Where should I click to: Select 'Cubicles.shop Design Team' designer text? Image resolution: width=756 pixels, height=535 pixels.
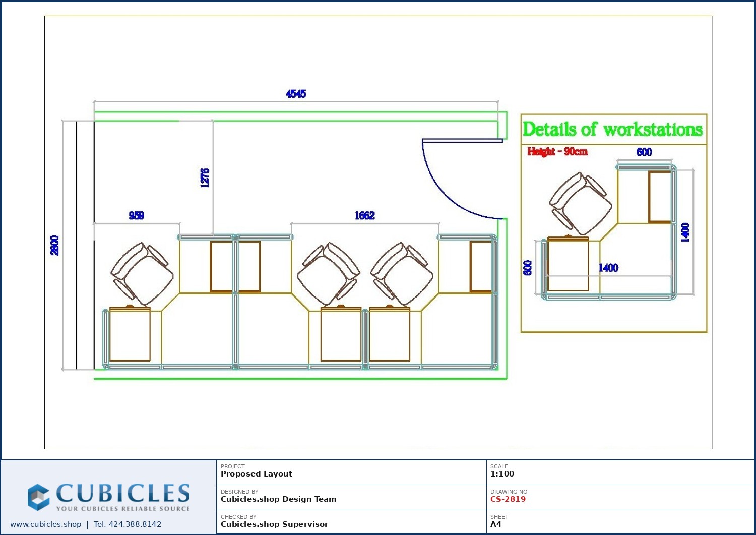pyautogui.click(x=278, y=499)
